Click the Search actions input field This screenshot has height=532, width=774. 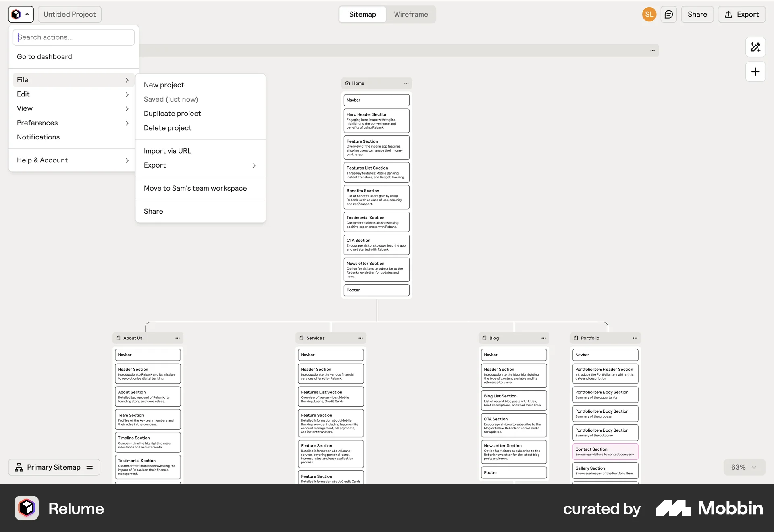pos(74,37)
